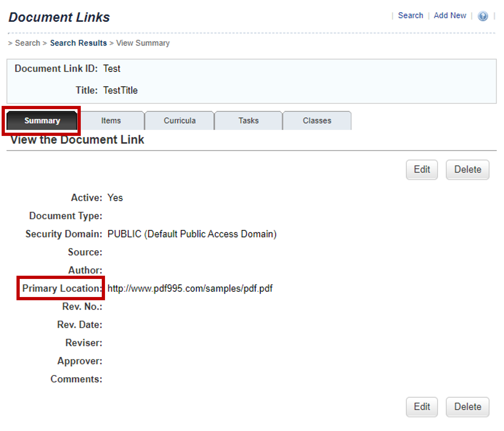The width and height of the screenshot is (504, 431).
Task: Switch to the Items tab
Action: coord(111,120)
